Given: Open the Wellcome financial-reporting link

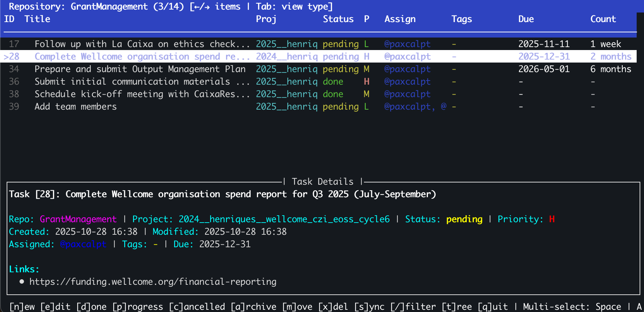Looking at the screenshot, I should point(153,282).
